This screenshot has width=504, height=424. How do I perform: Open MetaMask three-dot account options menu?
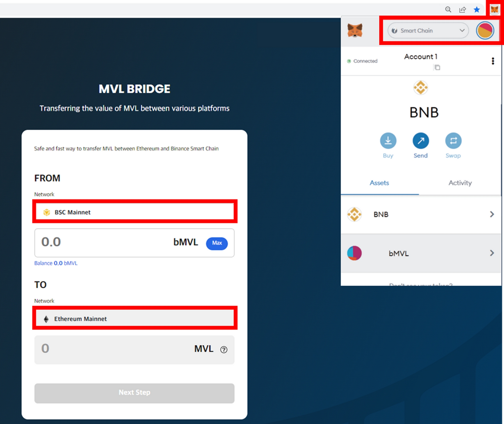(x=493, y=61)
